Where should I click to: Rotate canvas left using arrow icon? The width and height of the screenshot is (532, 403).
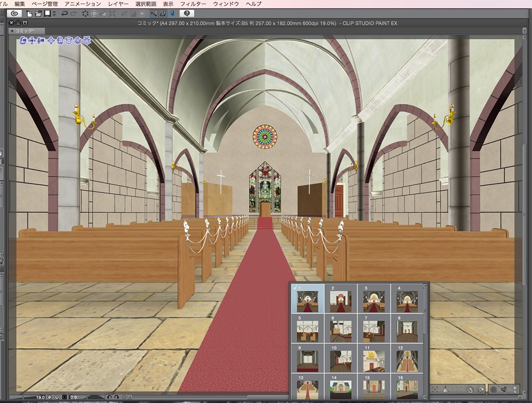tap(109, 397)
